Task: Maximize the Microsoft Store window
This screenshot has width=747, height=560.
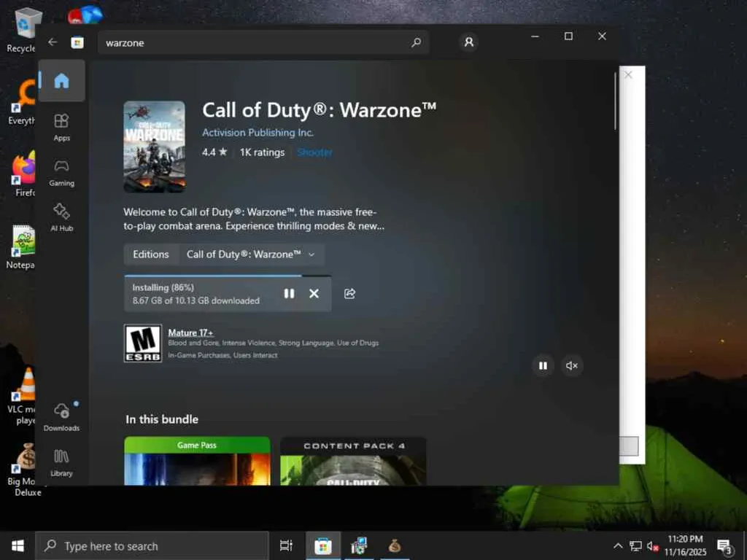Action: point(568,36)
